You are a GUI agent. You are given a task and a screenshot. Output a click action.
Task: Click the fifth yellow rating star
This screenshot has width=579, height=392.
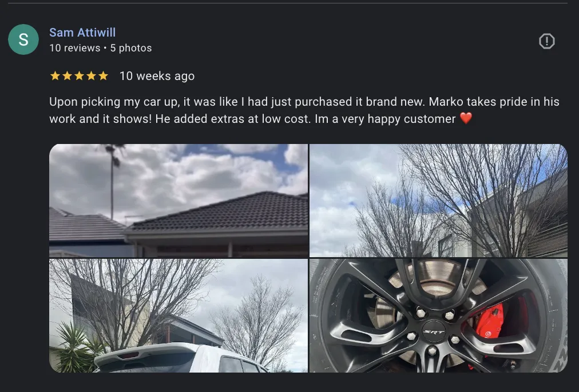click(x=103, y=76)
